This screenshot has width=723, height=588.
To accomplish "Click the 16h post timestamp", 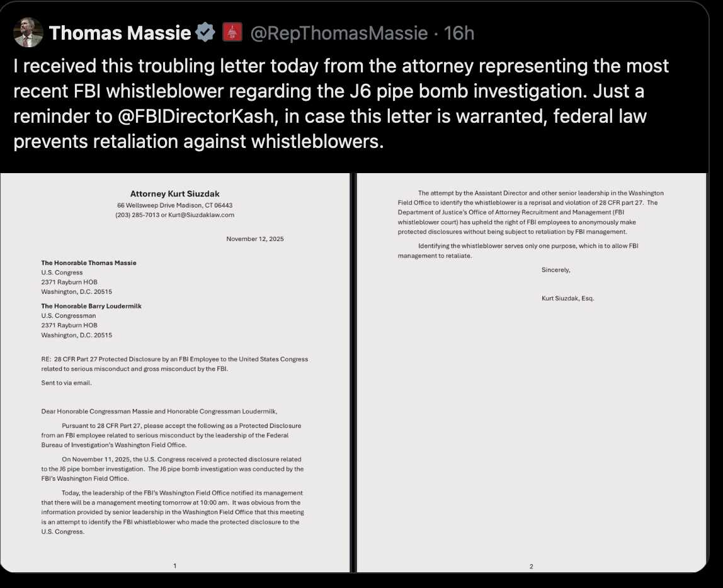I will [459, 33].
